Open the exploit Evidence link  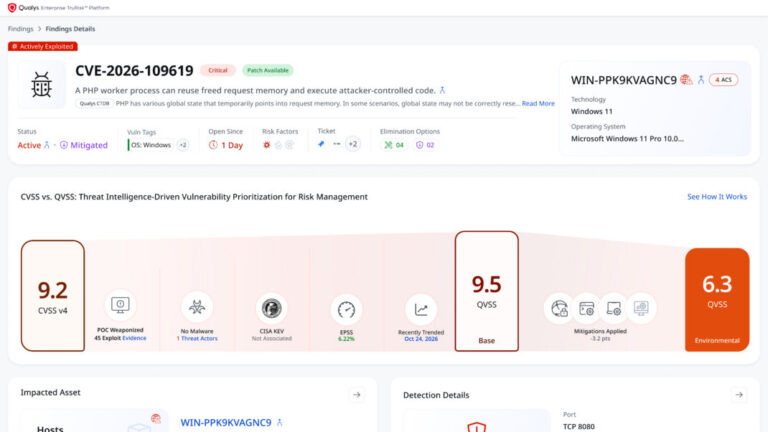tap(134, 338)
